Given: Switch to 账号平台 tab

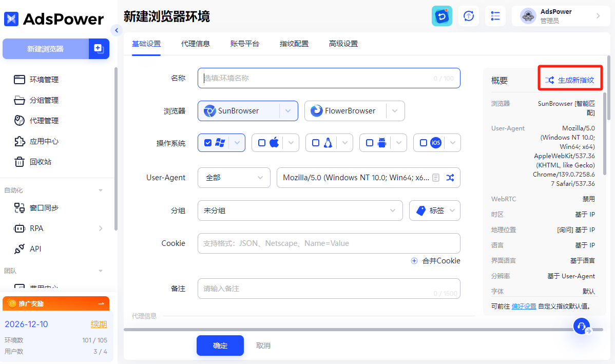Looking at the screenshot, I should coord(245,44).
